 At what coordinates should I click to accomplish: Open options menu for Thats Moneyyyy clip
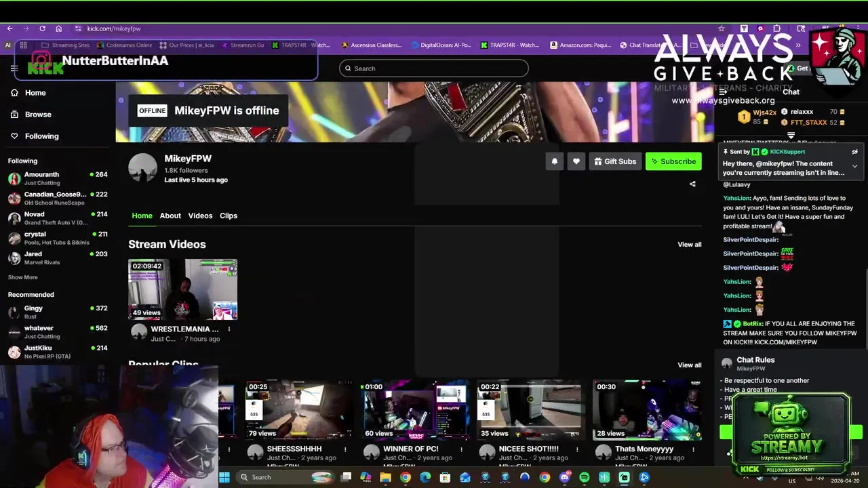(x=693, y=449)
